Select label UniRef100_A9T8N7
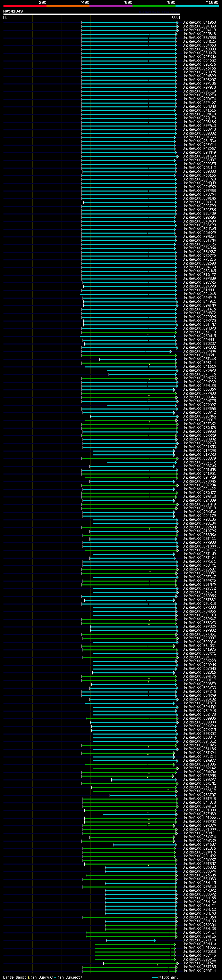This screenshot has width=222, height=980. (x=199, y=864)
